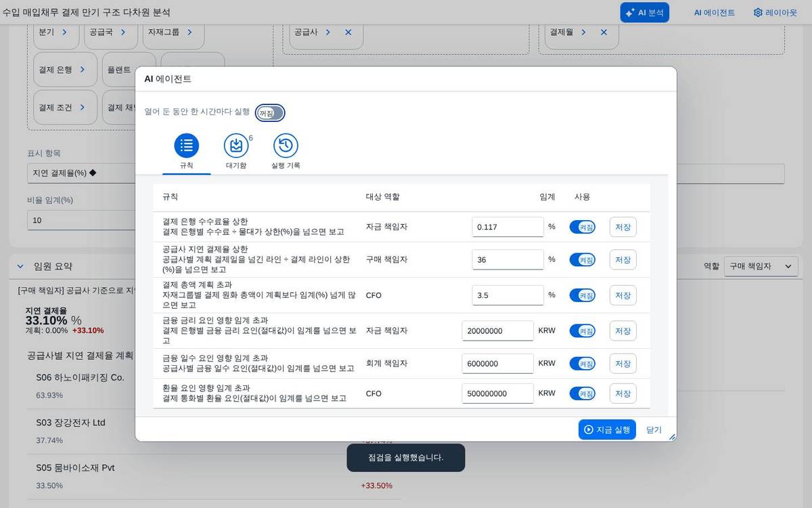Expand the 결제 은행 chip chevron
Image resolution: width=812 pixels, height=508 pixels.
[83, 69]
